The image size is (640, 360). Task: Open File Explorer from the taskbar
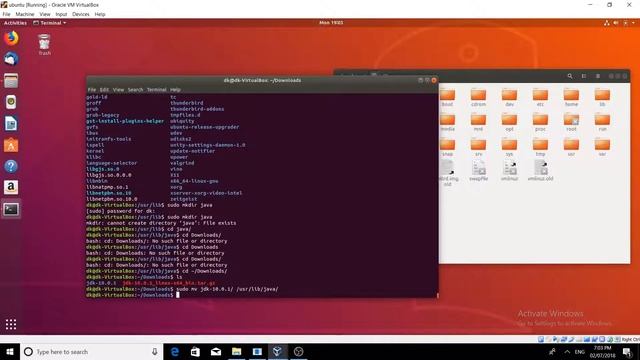point(236,351)
